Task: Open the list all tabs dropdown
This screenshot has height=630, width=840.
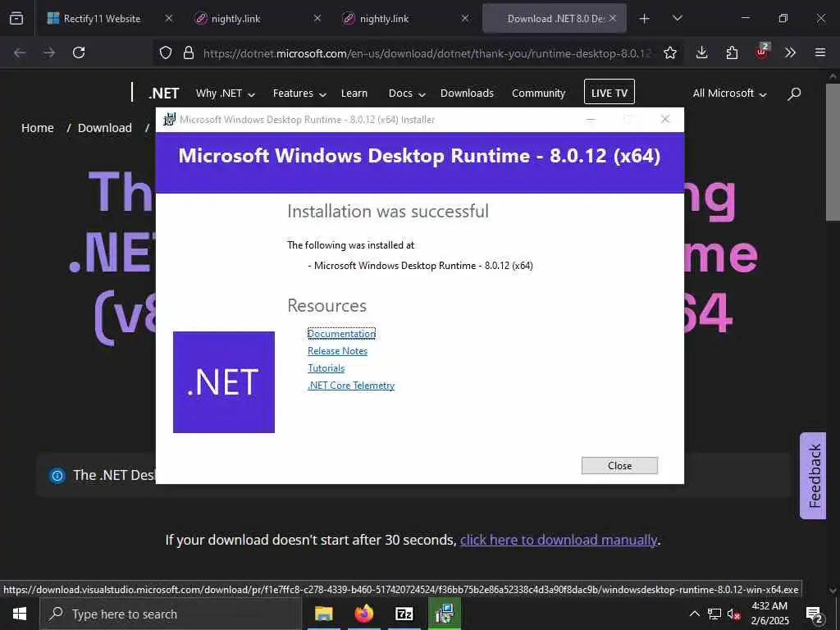Action: pyautogui.click(x=677, y=18)
